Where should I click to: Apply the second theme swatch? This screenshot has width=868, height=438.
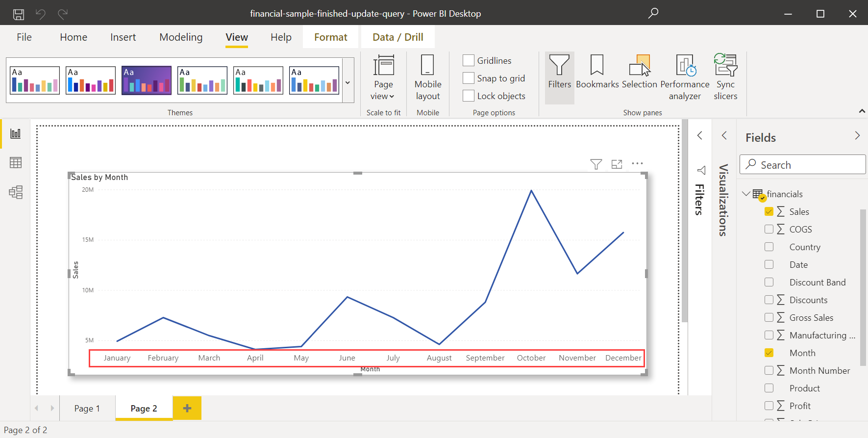pos(91,80)
